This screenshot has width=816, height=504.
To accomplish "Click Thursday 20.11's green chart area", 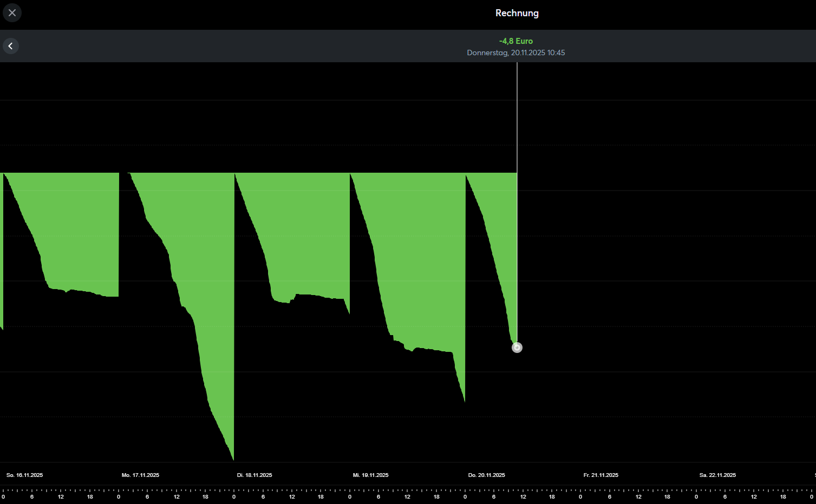I will pyautogui.click(x=501, y=217).
